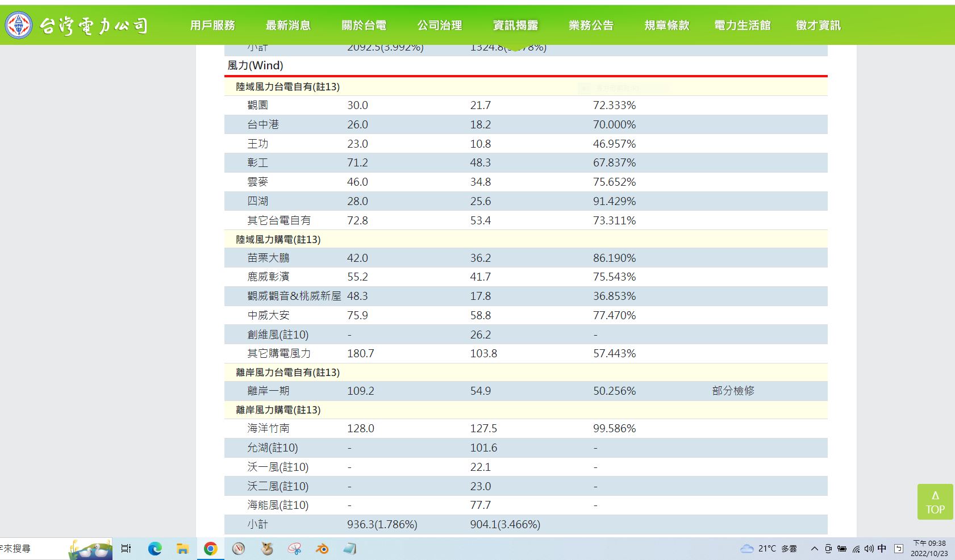This screenshot has height=560, width=955.
Task: Open File Explorer from the taskbar
Action: (x=182, y=549)
